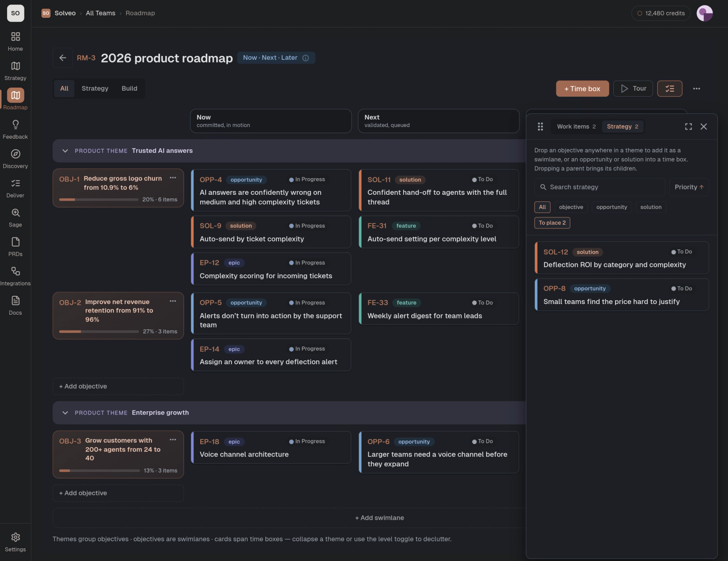This screenshot has width=728, height=561.
Task: Open Feedback lightbulb in sidebar
Action: [x=15, y=130]
